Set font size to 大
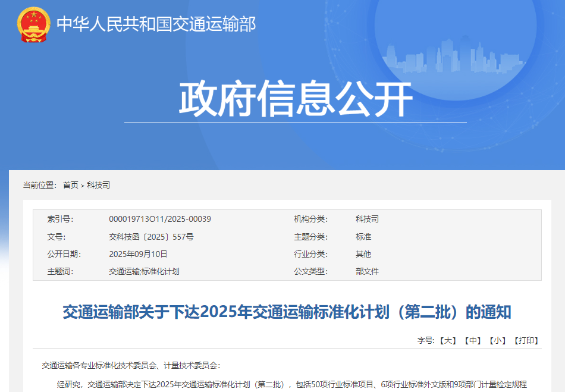 (448, 341)
